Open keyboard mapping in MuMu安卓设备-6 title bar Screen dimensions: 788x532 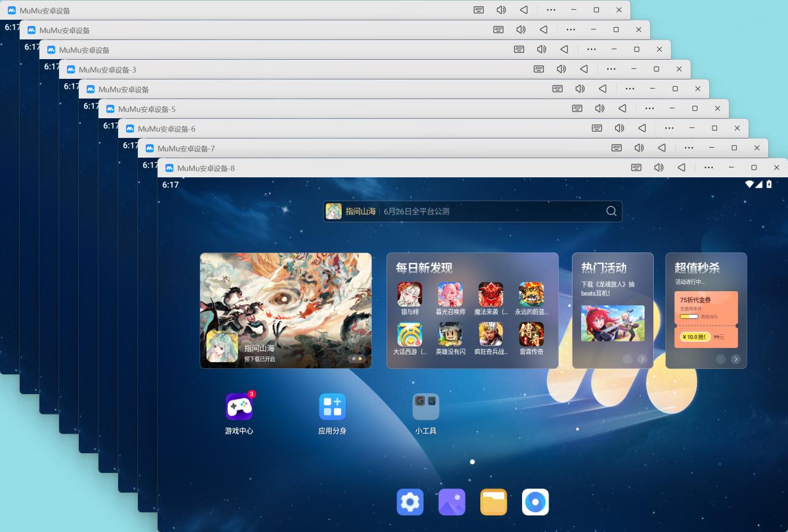point(597,128)
